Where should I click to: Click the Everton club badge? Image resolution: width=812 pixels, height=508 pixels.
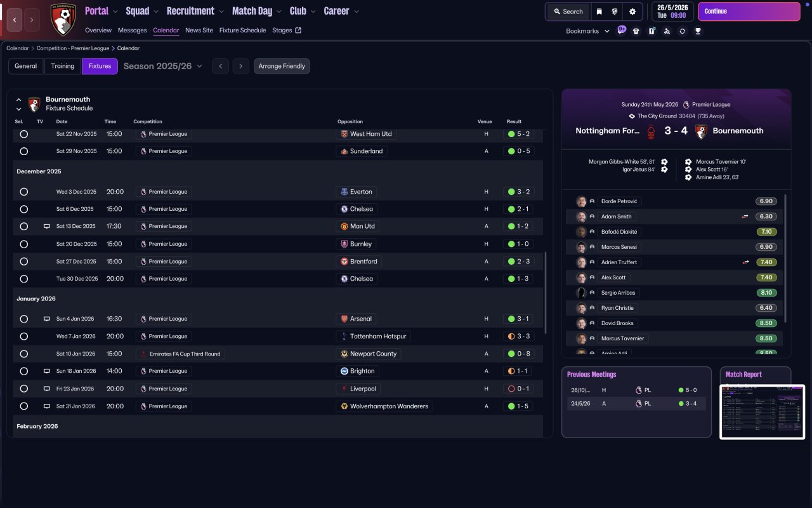click(x=344, y=192)
